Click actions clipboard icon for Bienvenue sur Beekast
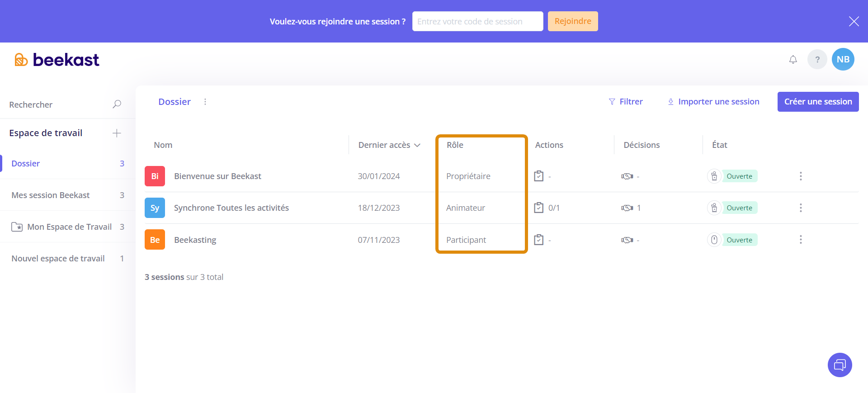The image size is (868, 393). pyautogui.click(x=539, y=176)
